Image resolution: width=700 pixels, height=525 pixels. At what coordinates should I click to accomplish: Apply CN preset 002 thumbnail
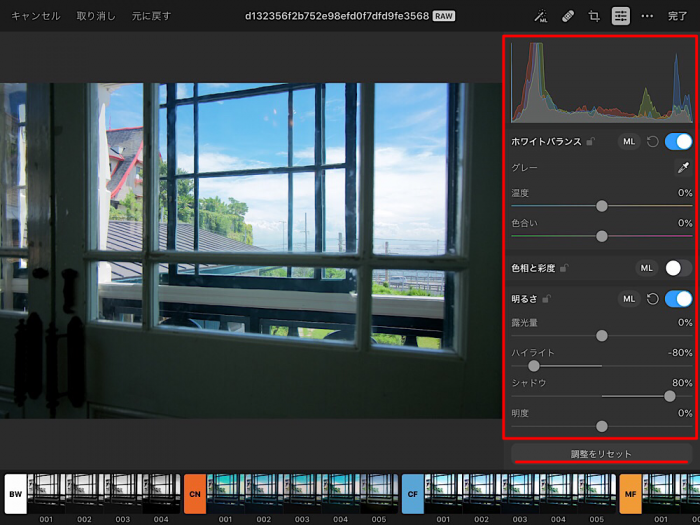(263, 494)
